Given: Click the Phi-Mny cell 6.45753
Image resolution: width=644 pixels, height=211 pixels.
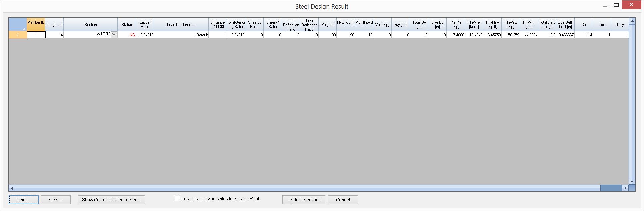Looking at the screenshot, I should (x=492, y=35).
